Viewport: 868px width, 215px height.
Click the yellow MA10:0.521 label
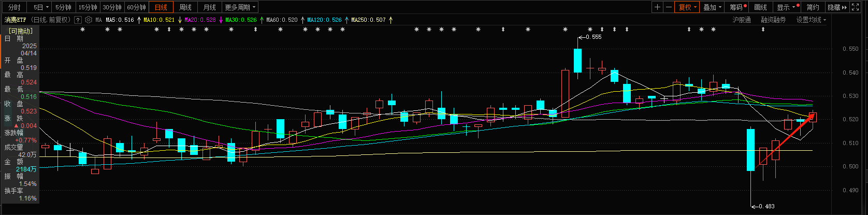click(159, 20)
